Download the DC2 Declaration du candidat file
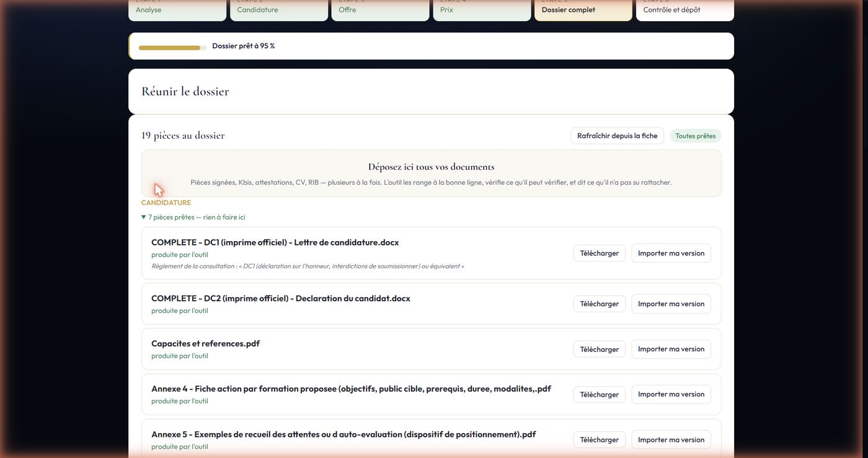Screen dimensions: 868x458 (x=600, y=304)
